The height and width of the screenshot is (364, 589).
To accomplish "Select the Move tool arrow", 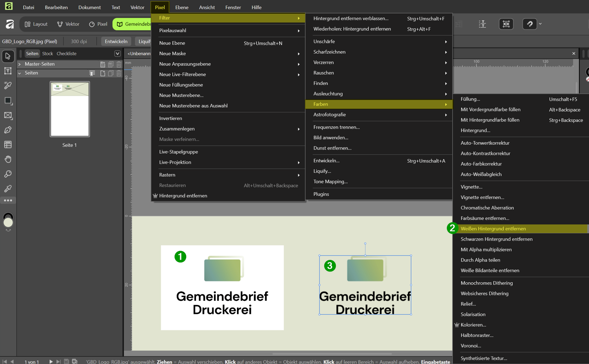I will (8, 56).
